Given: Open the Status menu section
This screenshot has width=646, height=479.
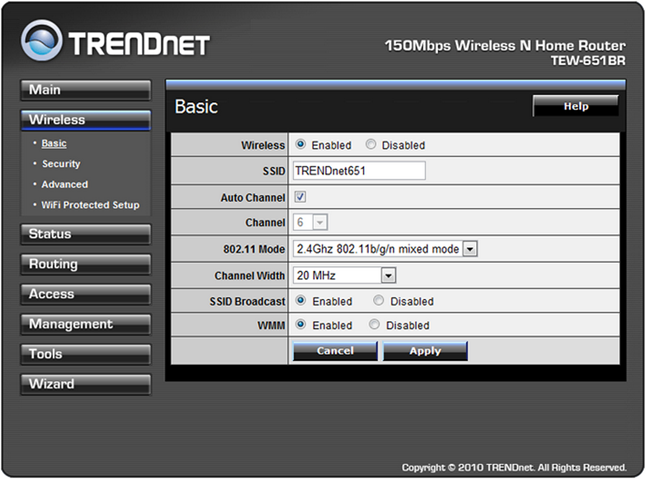Looking at the screenshot, I should [86, 234].
